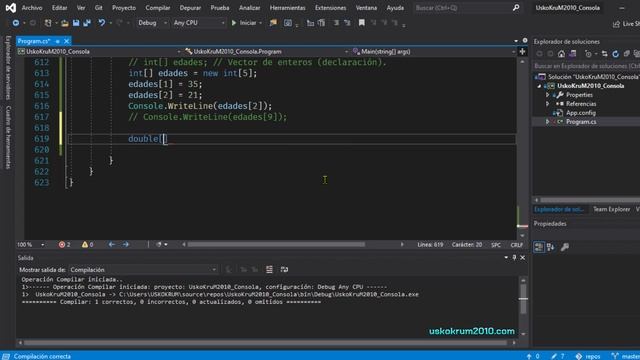The width and height of the screenshot is (640, 360).
Task: Click the Home icon in Solution Explorer
Action: pyautogui.click(x=562, y=54)
